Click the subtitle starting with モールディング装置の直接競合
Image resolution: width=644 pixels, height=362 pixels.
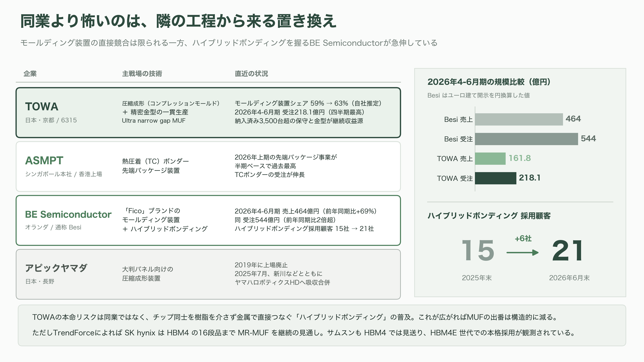[x=229, y=43]
